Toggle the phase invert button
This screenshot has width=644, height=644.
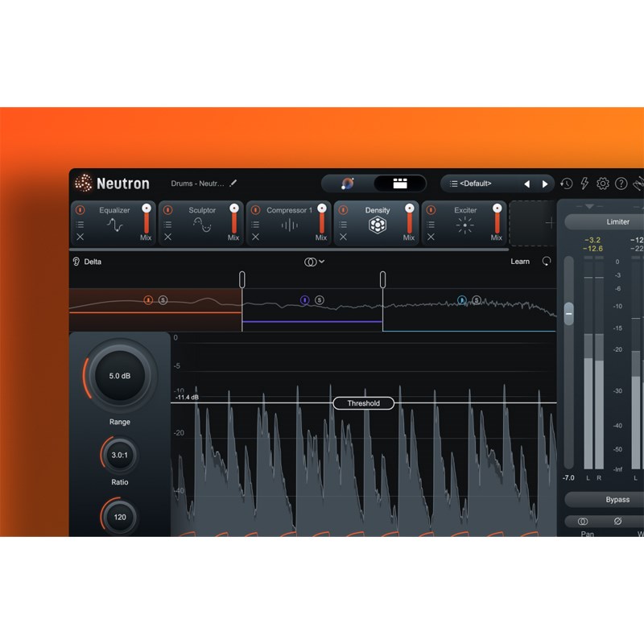click(x=617, y=522)
